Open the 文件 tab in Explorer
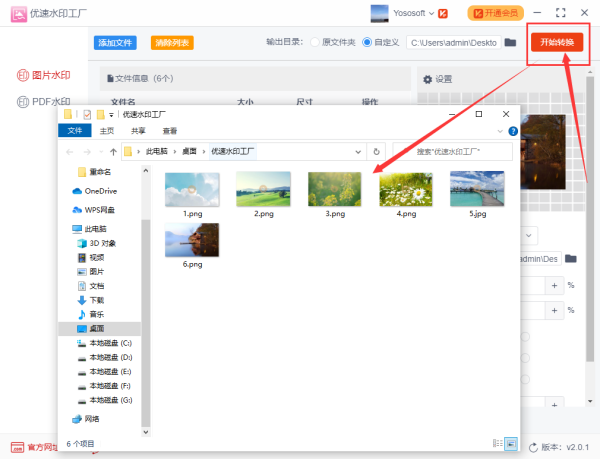The height and width of the screenshot is (459, 600). point(75,130)
